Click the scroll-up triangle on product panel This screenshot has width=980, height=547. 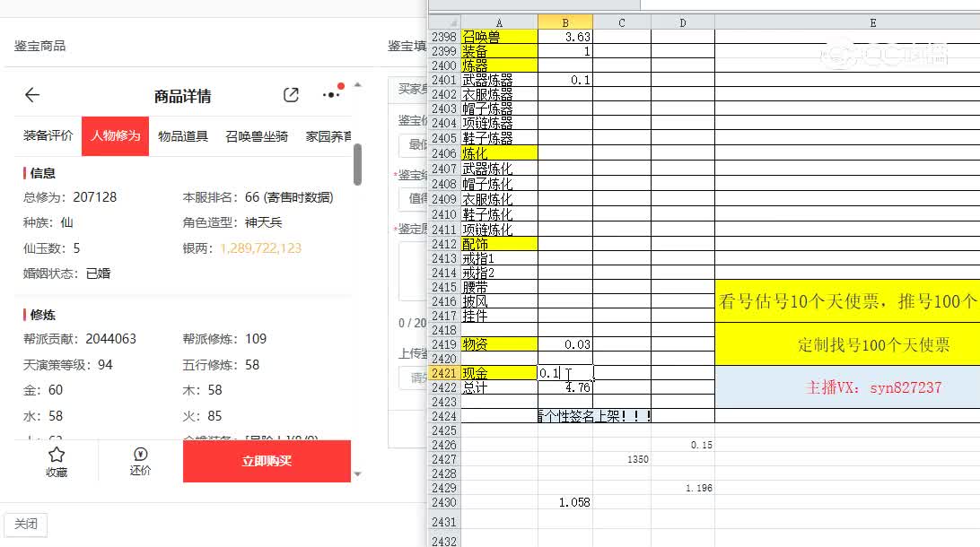point(356,83)
